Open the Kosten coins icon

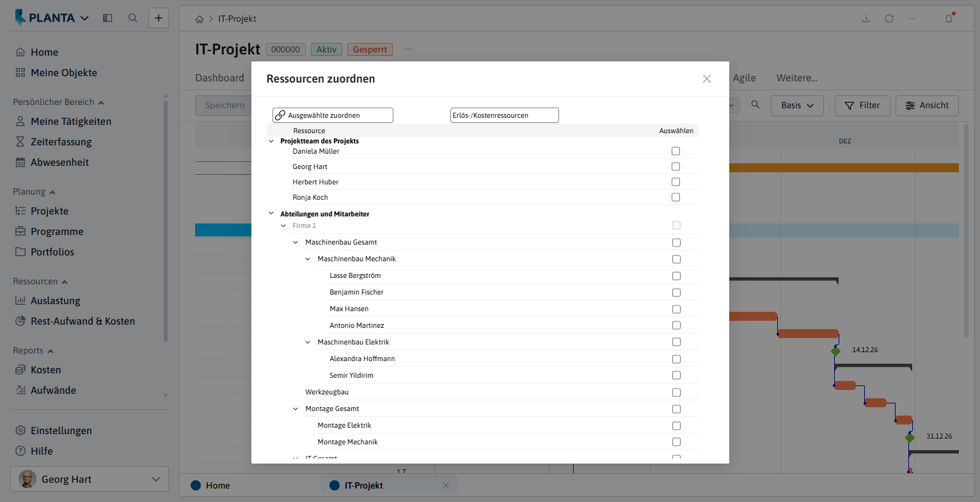(x=20, y=370)
